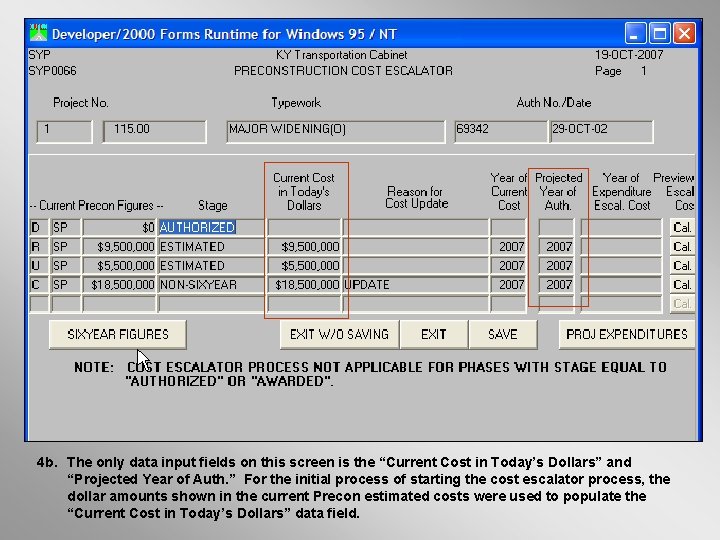Click the phase code field R
Screen dimensions: 720x540
click(x=39, y=247)
